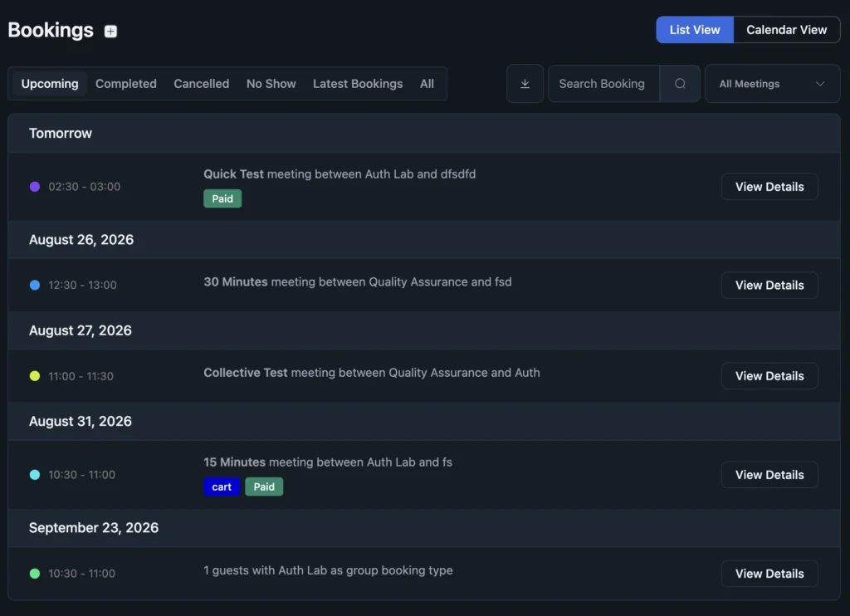Switch to List View

pos(695,30)
